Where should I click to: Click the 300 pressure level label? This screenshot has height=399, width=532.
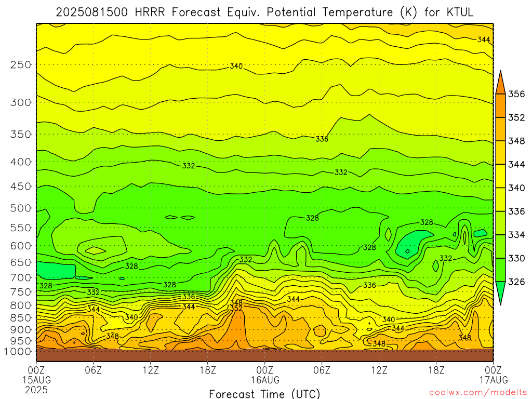point(21,102)
